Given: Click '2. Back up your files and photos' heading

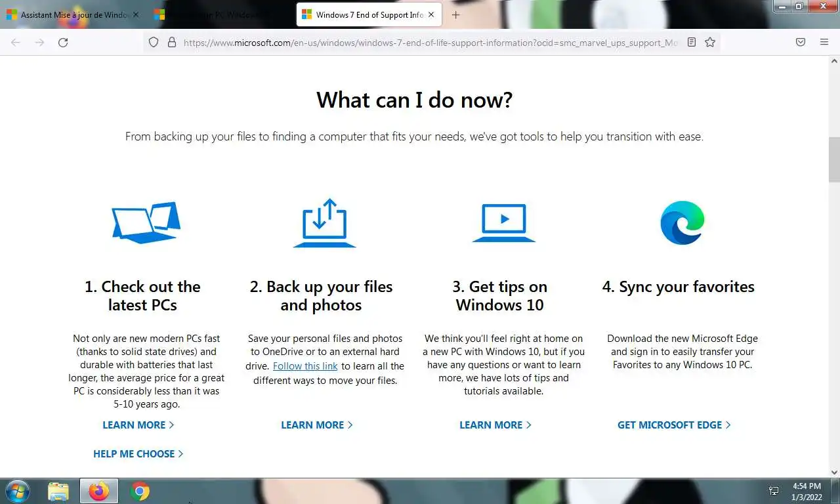Looking at the screenshot, I should coord(321,296).
